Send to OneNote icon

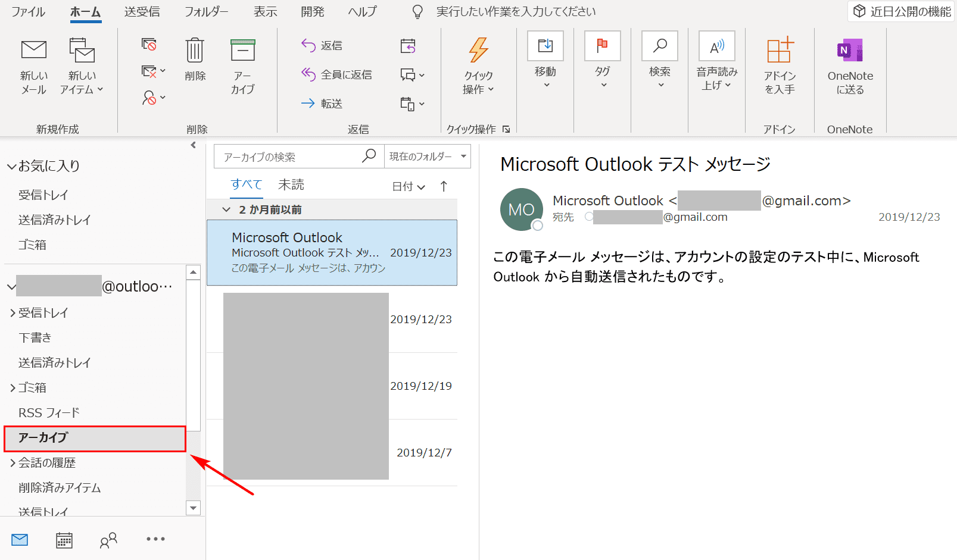click(x=850, y=51)
